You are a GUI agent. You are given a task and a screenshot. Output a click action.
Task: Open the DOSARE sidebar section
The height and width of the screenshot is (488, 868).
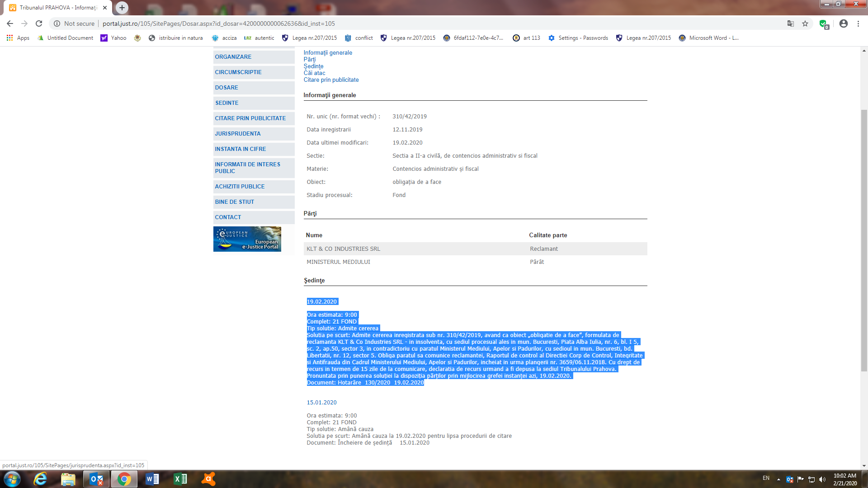point(226,88)
